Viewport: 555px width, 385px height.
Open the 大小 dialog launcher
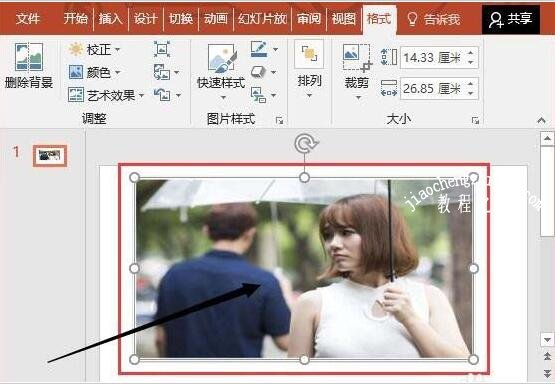coord(475,121)
